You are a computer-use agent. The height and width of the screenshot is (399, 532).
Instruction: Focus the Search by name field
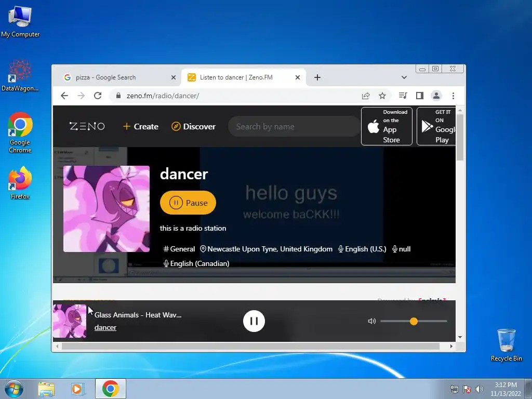tap(294, 126)
